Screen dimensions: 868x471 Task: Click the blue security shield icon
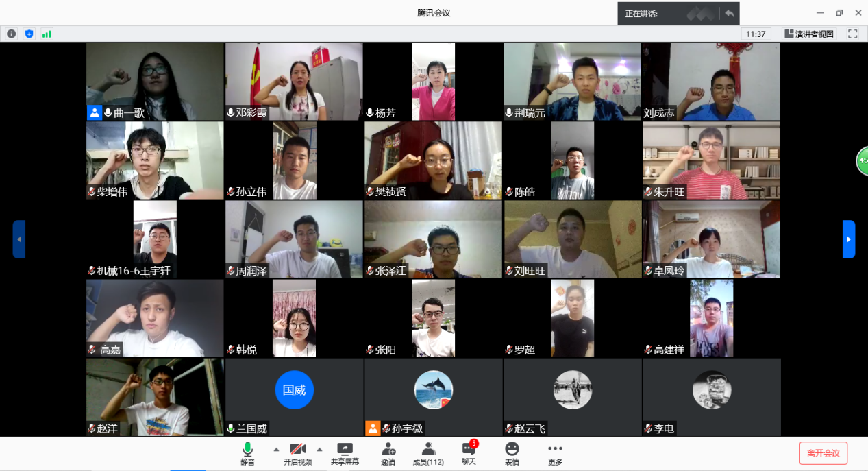pyautogui.click(x=29, y=34)
